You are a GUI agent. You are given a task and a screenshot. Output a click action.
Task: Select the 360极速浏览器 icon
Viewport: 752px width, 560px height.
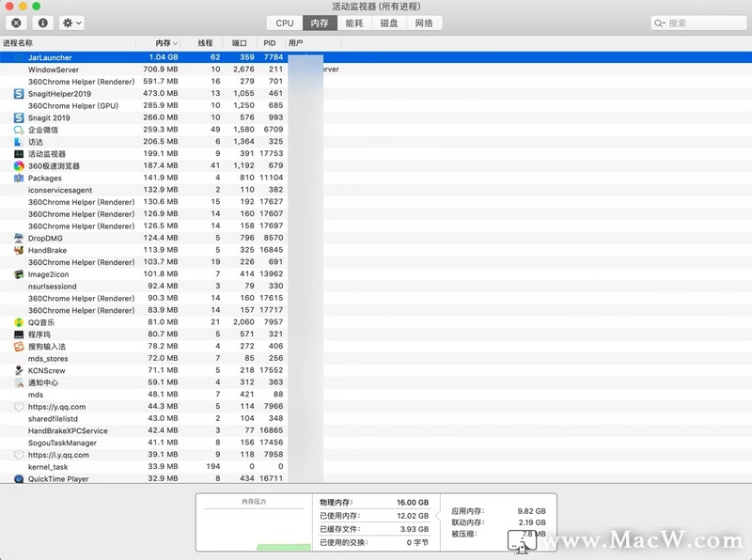(19, 166)
